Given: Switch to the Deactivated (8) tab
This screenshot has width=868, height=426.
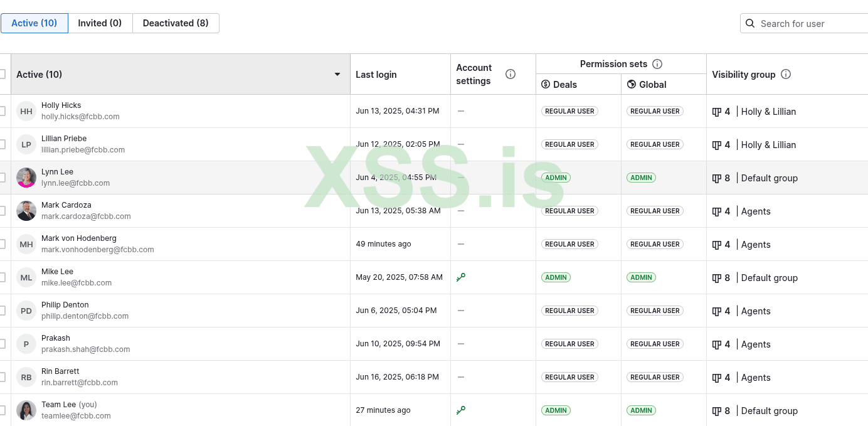Looking at the screenshot, I should click(176, 23).
